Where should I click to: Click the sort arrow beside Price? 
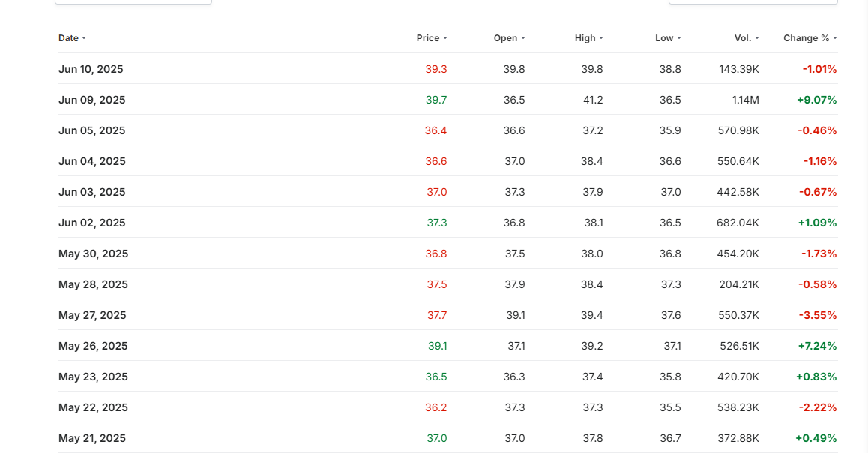(x=445, y=38)
